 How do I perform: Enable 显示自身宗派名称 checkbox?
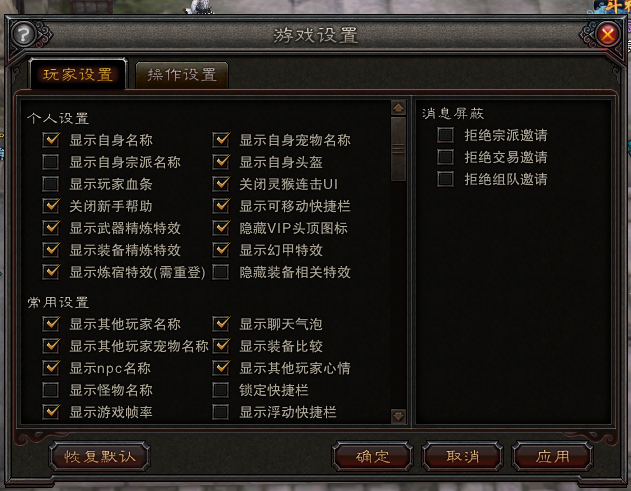51,162
